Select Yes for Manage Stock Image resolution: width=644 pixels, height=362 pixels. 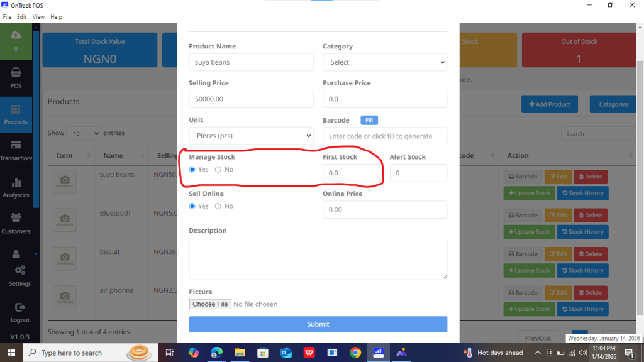coord(192,170)
